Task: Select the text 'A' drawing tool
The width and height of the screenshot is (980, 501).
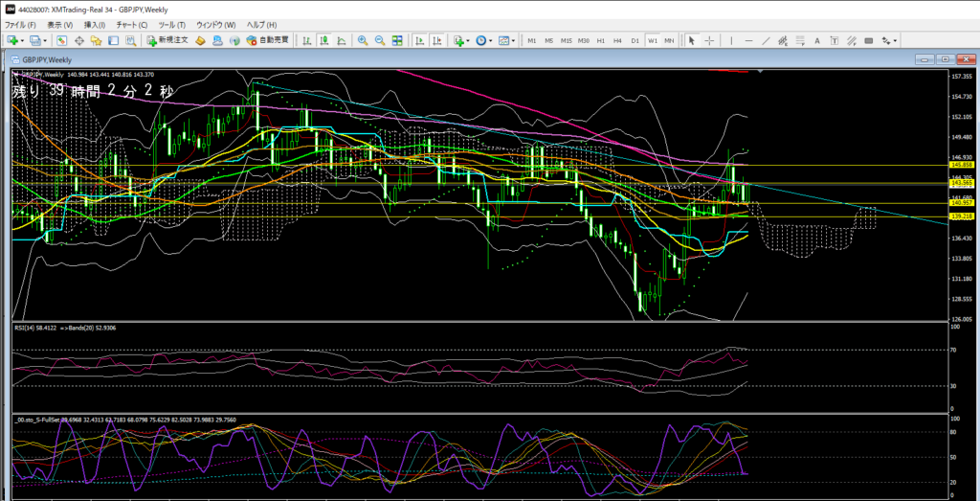Action: tap(817, 40)
